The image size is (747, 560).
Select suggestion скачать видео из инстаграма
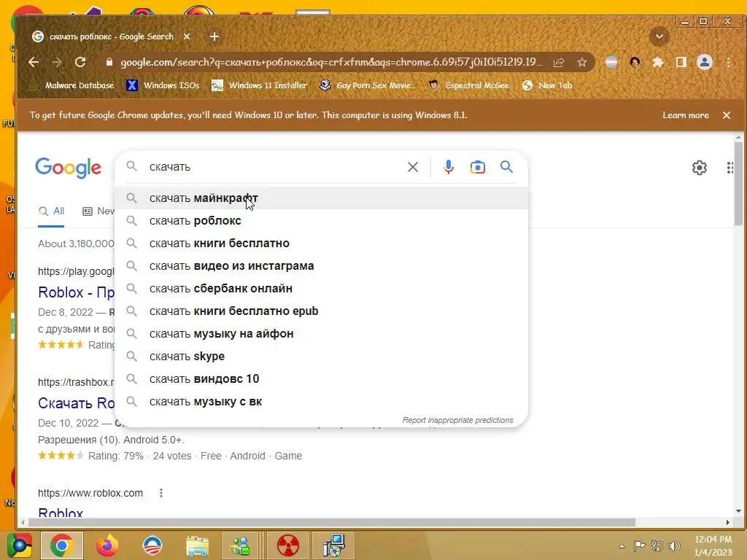tap(322, 266)
